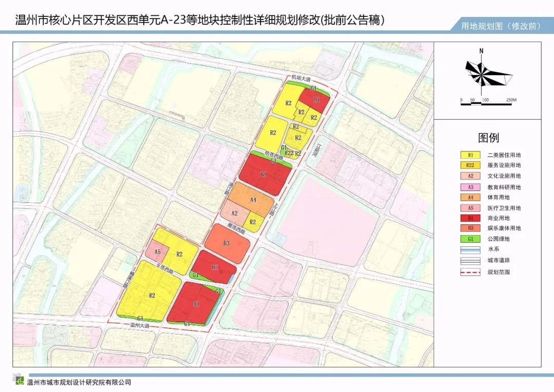Click the 医疗卫生用地 legend label
This screenshot has height=392, width=554.
coord(504,208)
